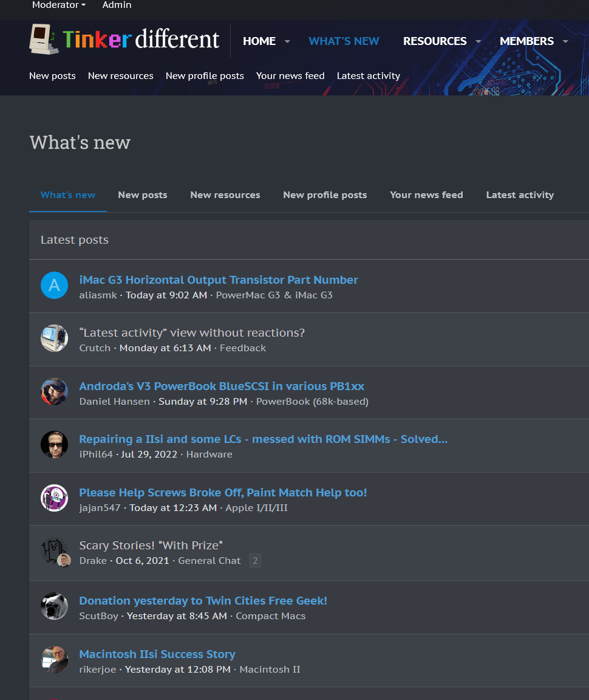Expand the Home menu dropdown arrow
Viewport: 589px width, 700px height.
[x=287, y=41]
